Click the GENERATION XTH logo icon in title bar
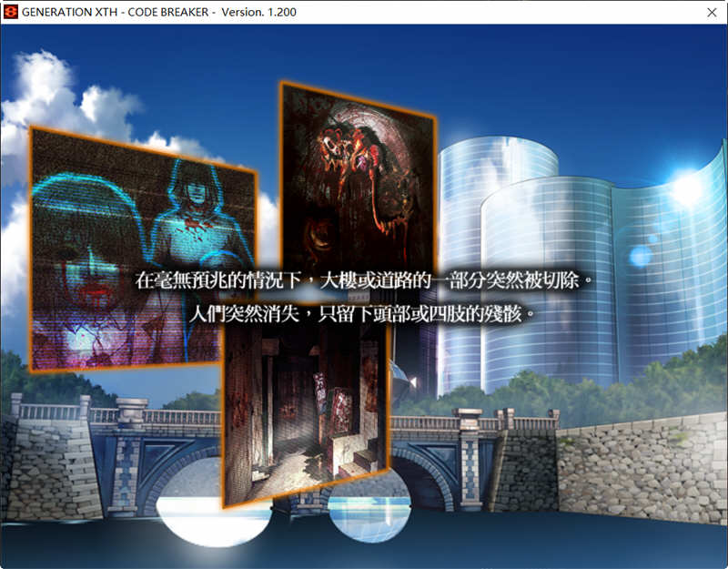 10,13
